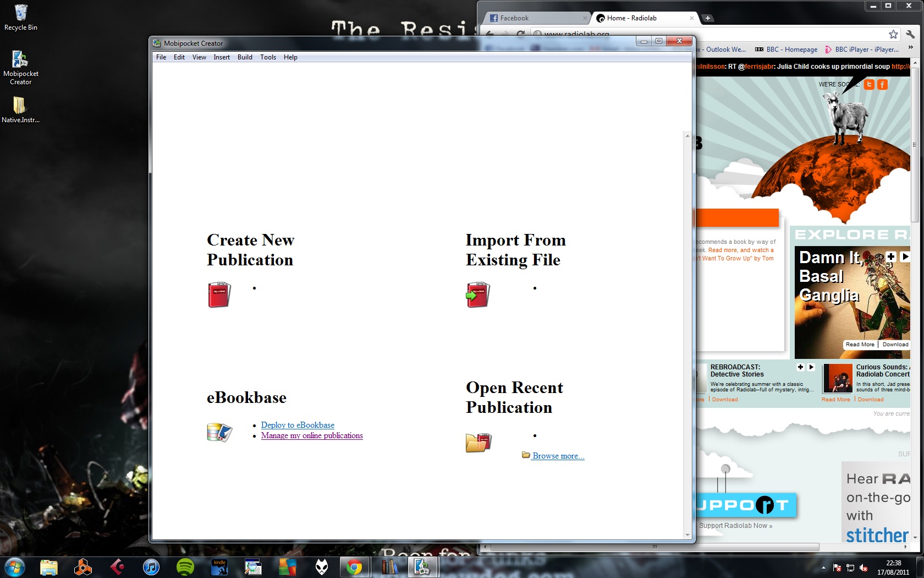Open the View menu
Viewport: 924px width, 578px height.
pos(199,57)
